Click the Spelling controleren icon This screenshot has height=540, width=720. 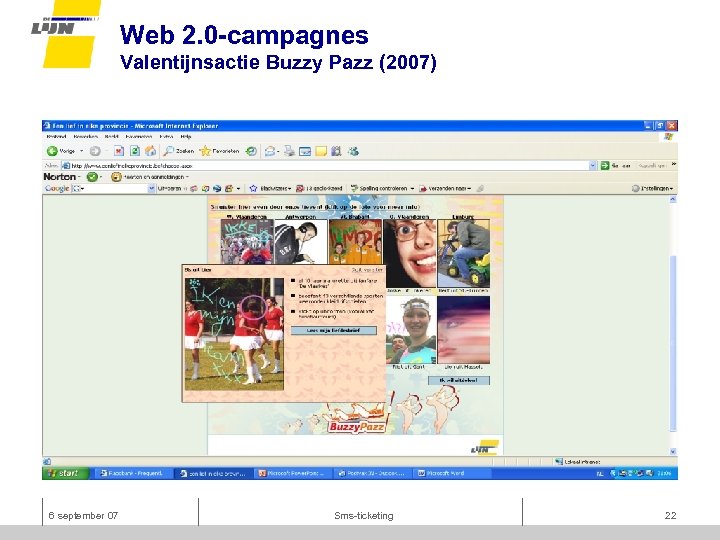tap(354, 188)
